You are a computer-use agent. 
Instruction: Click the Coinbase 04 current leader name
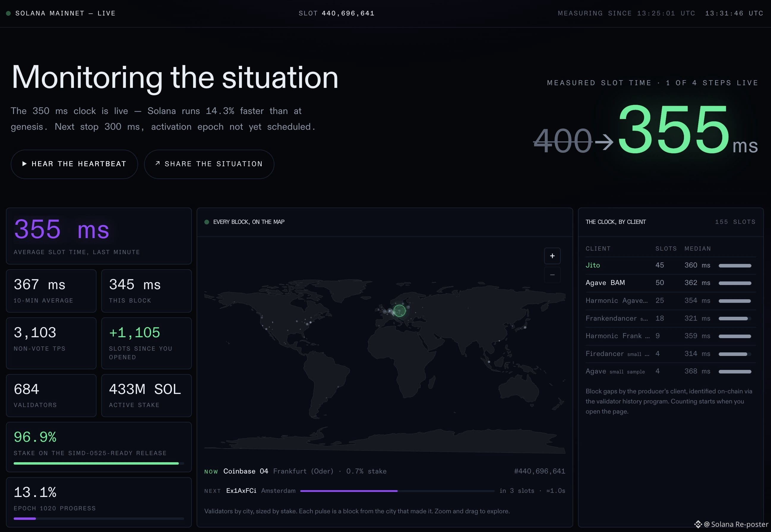(246, 471)
